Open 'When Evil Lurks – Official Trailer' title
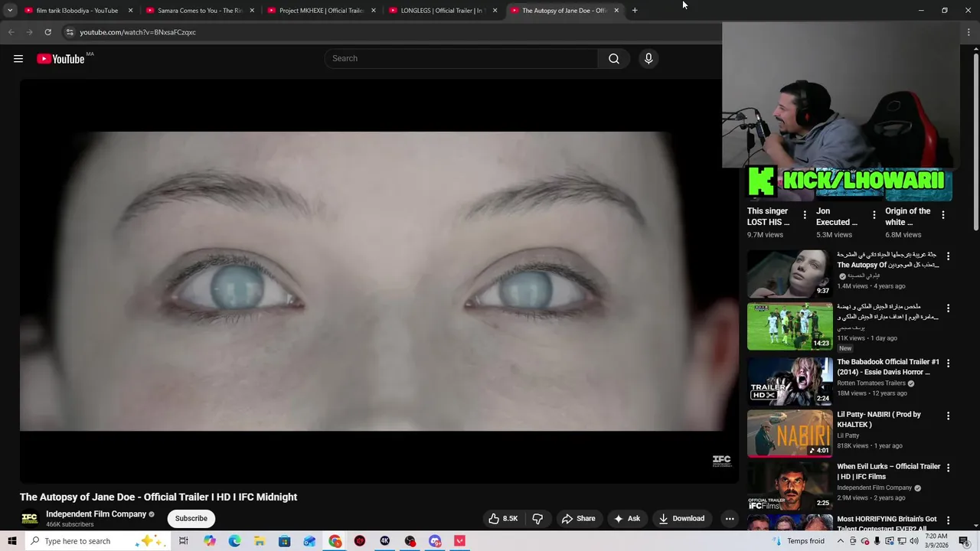This screenshot has width=980, height=551. (888, 471)
